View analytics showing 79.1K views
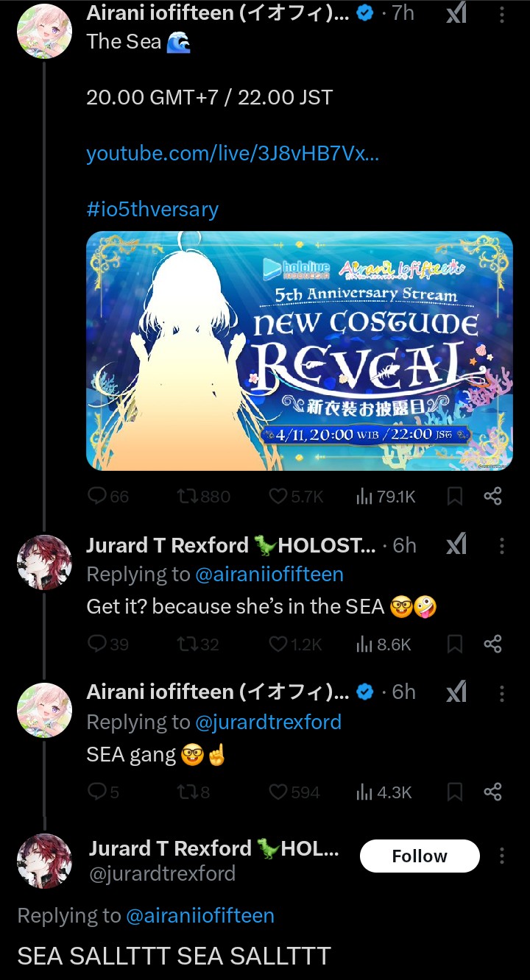530x980 pixels. (x=386, y=497)
